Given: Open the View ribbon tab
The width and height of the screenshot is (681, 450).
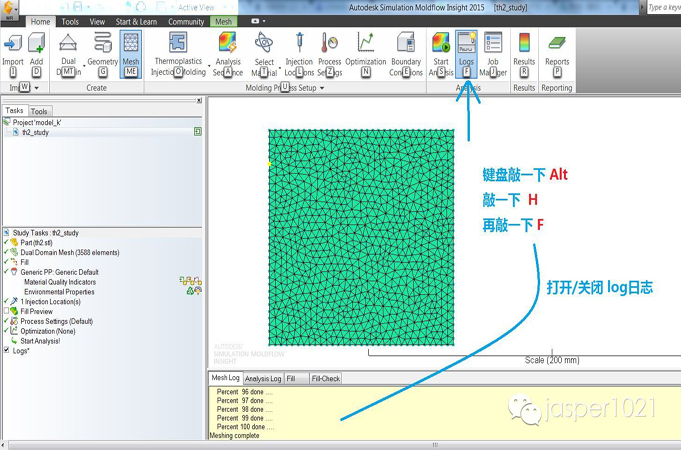Looking at the screenshot, I should tap(97, 22).
